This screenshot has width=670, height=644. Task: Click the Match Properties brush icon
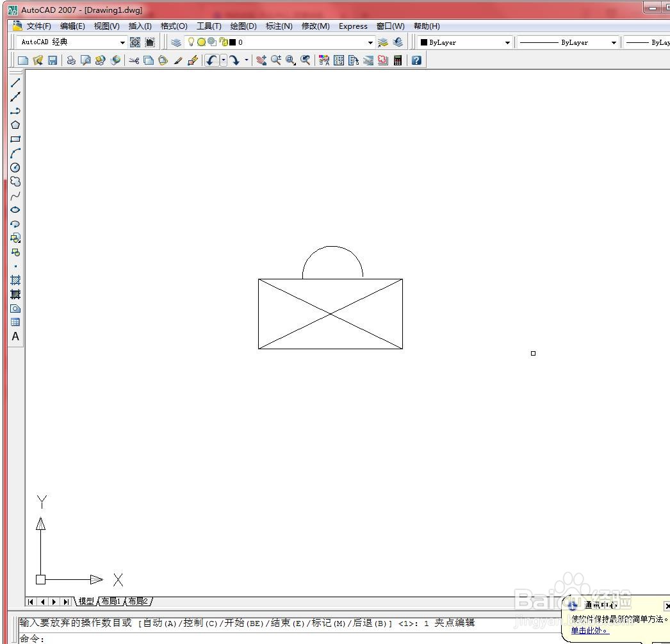[178, 61]
